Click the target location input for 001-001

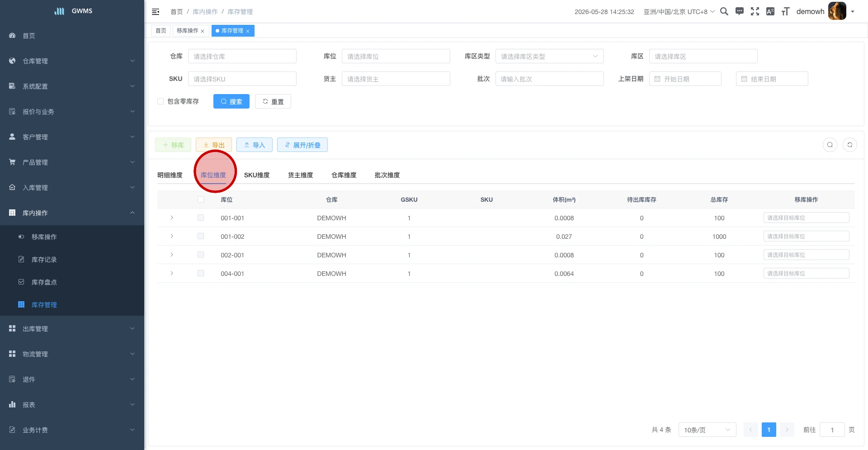coord(807,218)
